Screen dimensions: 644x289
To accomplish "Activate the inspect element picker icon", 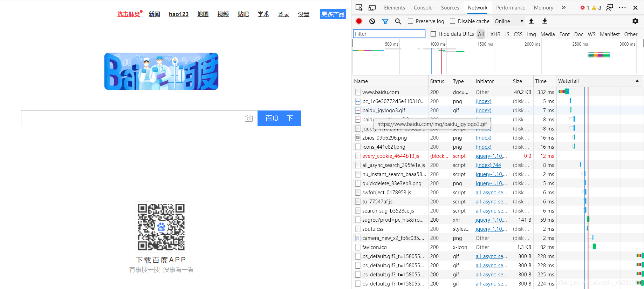I will [359, 7].
